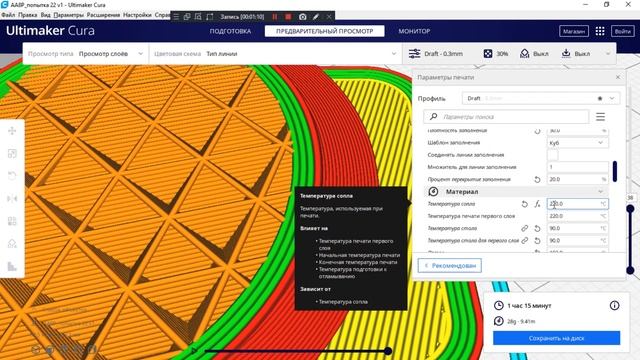
Task: Select the Support Blocker tool
Action: (12, 244)
